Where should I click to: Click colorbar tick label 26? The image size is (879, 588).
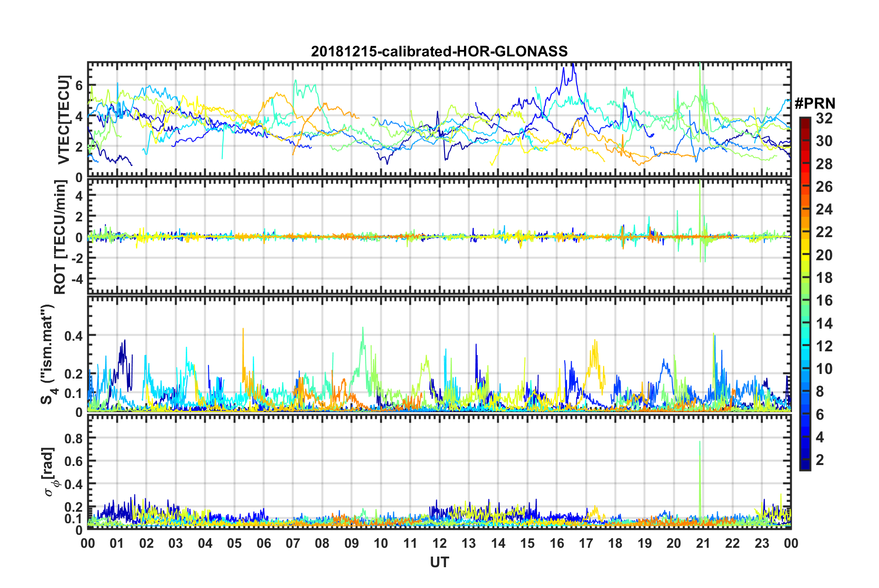(824, 187)
